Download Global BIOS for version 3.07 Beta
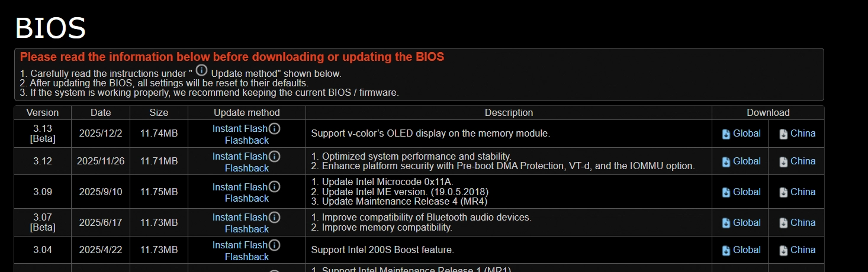The height and width of the screenshot is (272, 868). point(747,223)
